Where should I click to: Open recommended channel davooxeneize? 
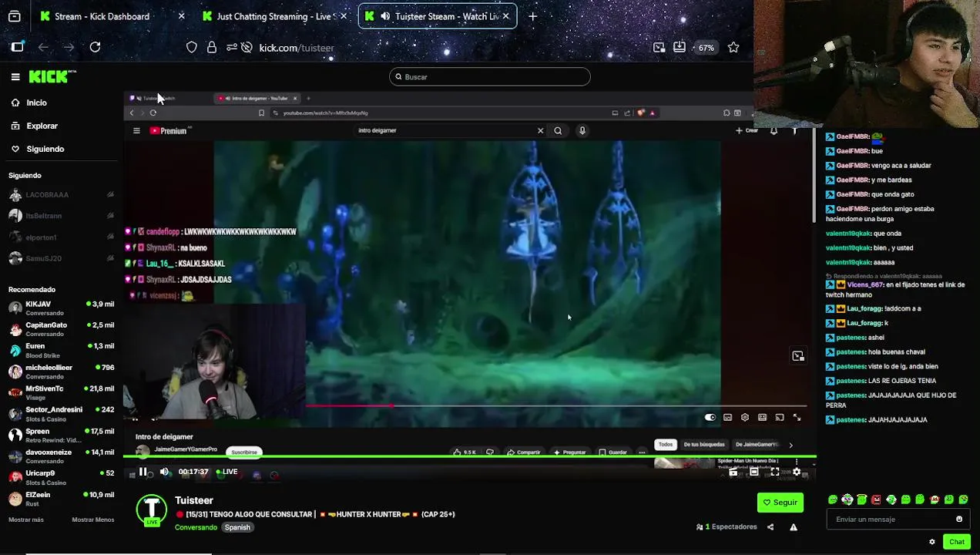point(62,456)
